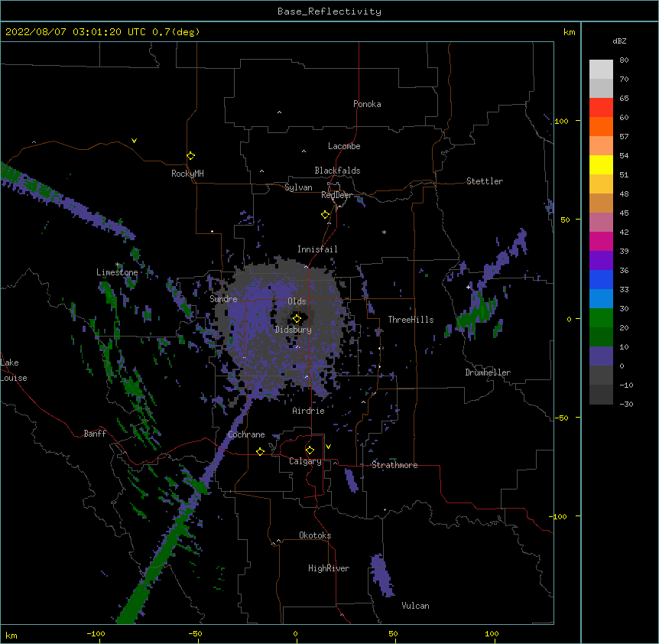Click the Ponoka town label

tap(367, 104)
